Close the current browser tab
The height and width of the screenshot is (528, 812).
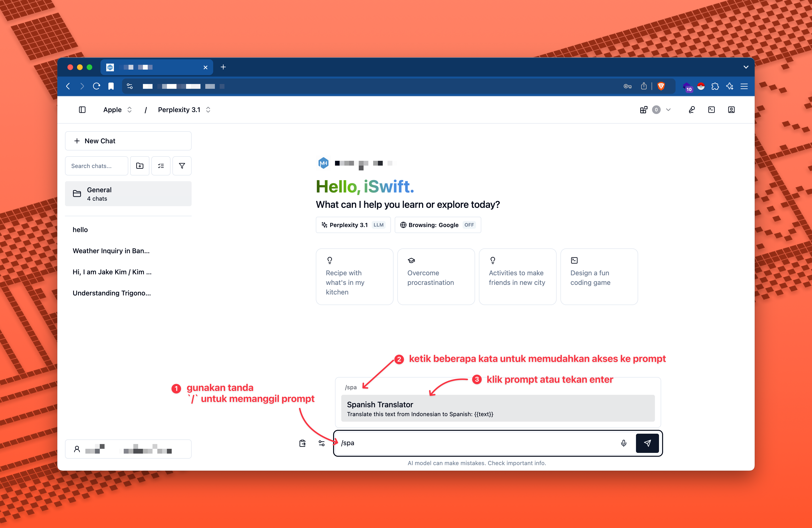(x=205, y=67)
